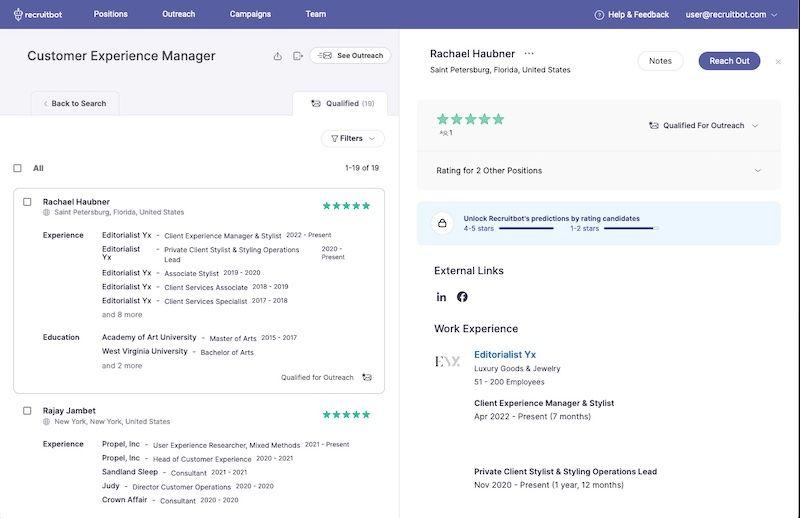Click the '1-19 of 19' results count

(362, 168)
